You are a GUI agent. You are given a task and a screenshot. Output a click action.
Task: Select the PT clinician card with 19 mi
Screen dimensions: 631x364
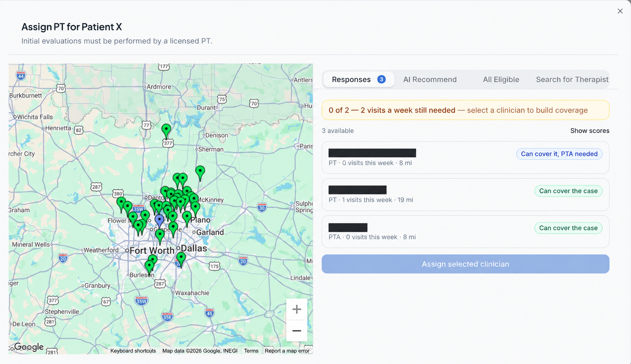pyautogui.click(x=465, y=195)
